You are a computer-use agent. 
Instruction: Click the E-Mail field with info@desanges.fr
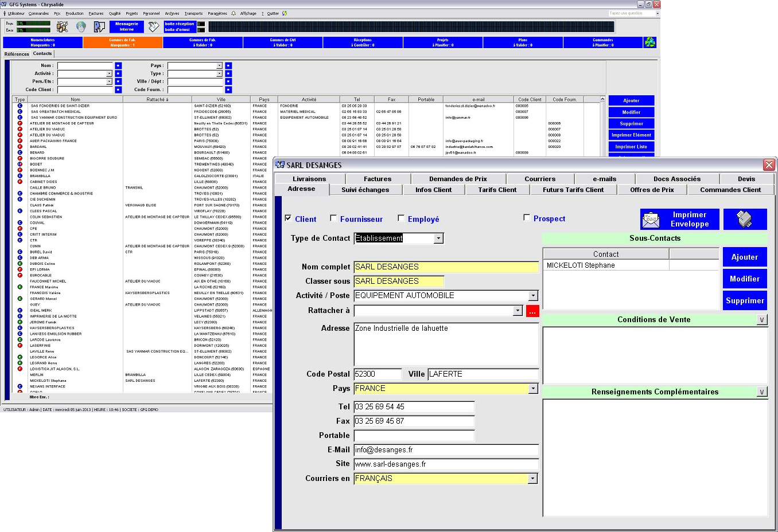pos(446,450)
